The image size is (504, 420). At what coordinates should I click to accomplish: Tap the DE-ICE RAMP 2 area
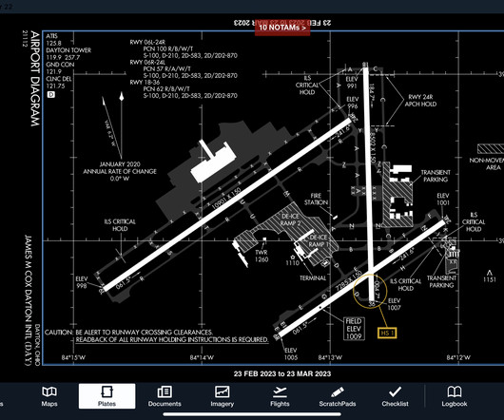[x=290, y=220]
